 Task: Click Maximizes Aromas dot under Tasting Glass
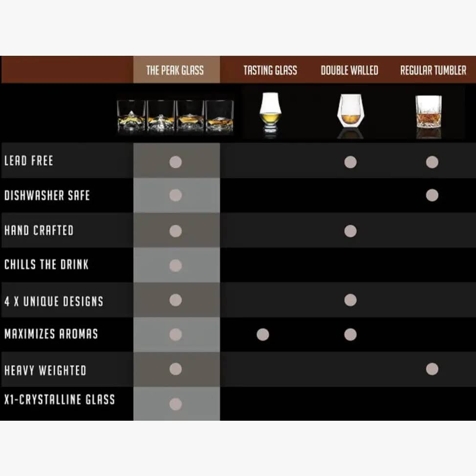263,335
